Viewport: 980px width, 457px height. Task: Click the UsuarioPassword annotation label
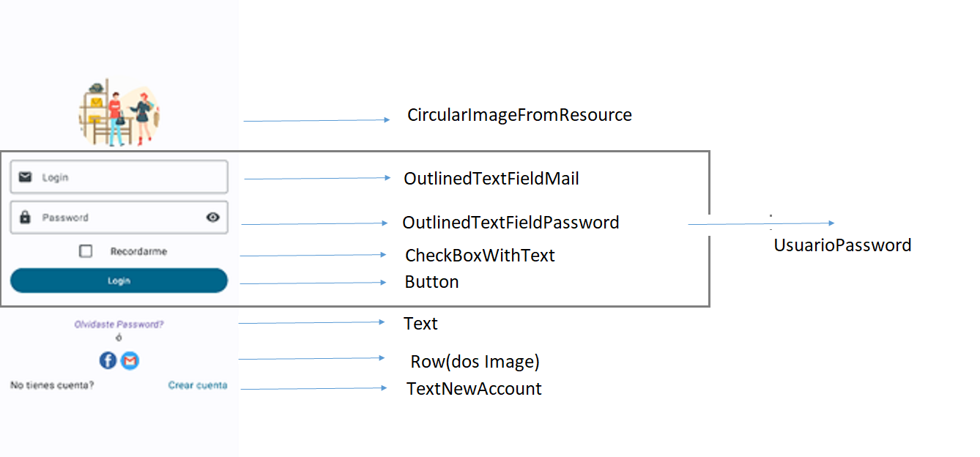(x=842, y=245)
